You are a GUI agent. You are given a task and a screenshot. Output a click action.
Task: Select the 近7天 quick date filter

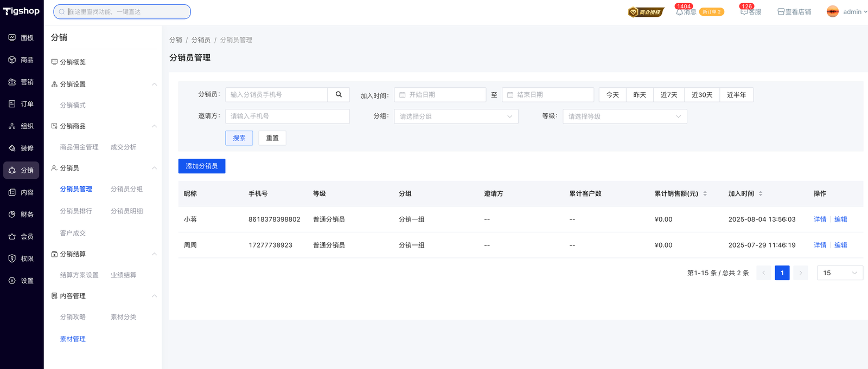[668, 95]
